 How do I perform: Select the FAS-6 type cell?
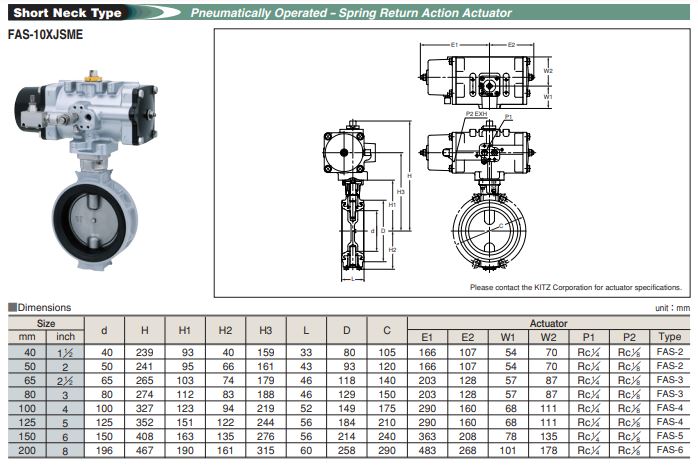pos(670,451)
